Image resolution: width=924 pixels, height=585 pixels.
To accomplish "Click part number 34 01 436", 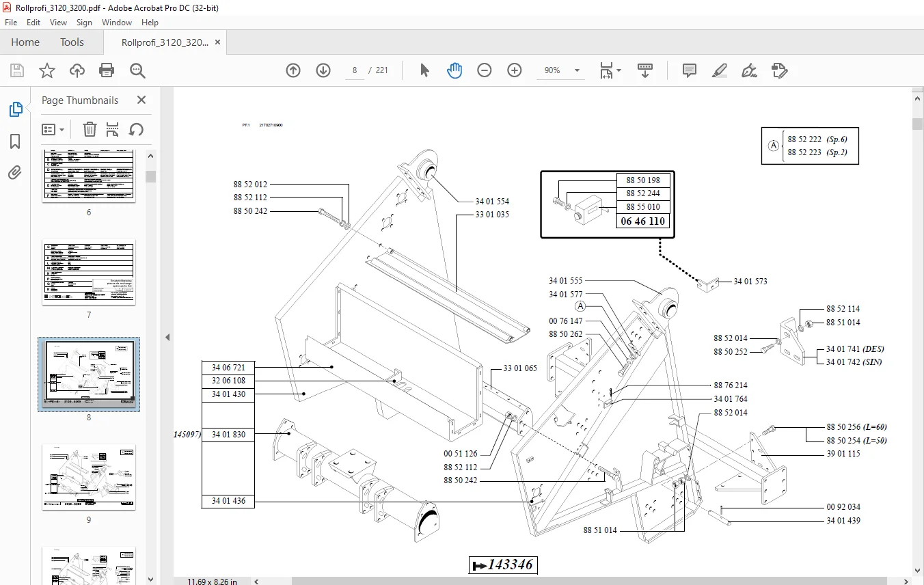I will [228, 501].
